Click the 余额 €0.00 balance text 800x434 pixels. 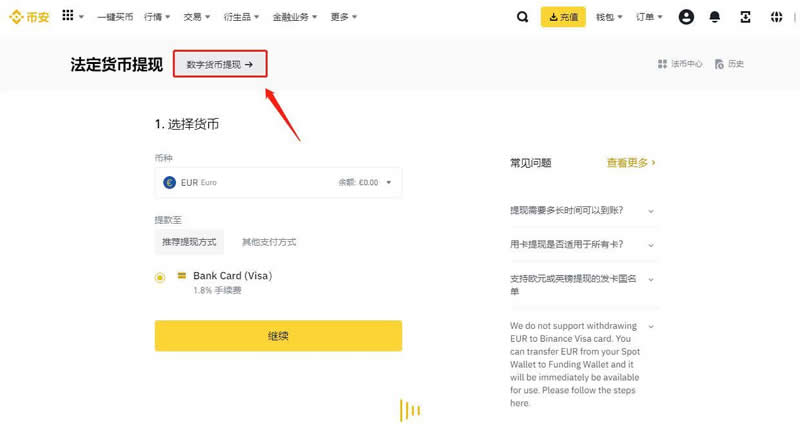click(358, 182)
